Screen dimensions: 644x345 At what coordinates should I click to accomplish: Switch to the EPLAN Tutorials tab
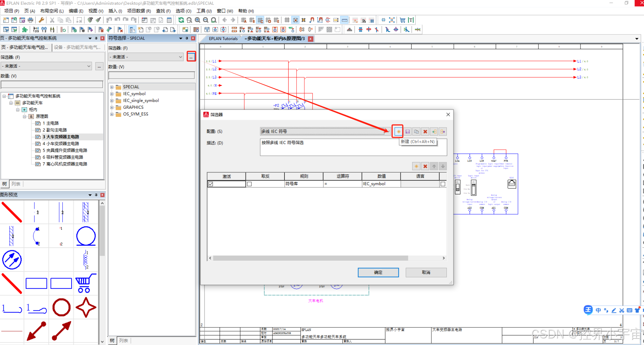[223, 39]
